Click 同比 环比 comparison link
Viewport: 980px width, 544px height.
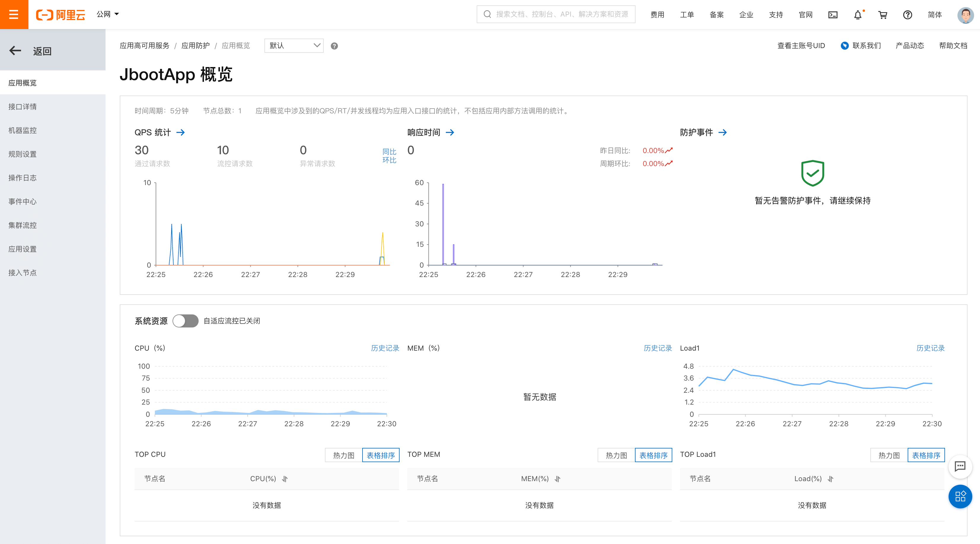389,156
